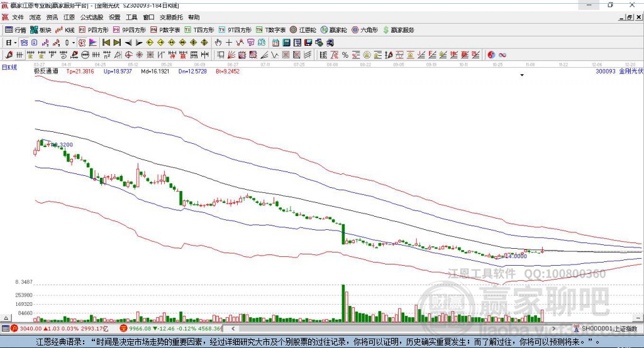Click the black right arrow scroll icon
The height and width of the screenshot is (348, 644).
[139, 43]
